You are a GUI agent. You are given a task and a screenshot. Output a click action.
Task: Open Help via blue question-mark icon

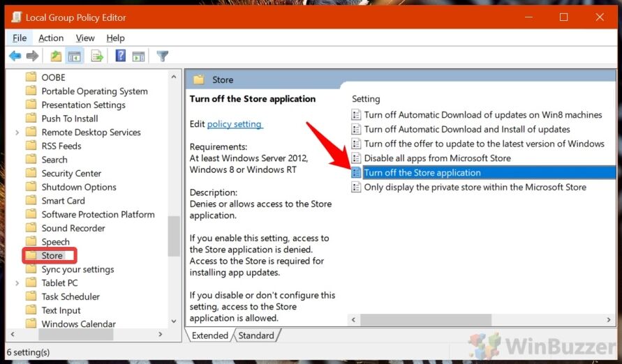pos(121,56)
